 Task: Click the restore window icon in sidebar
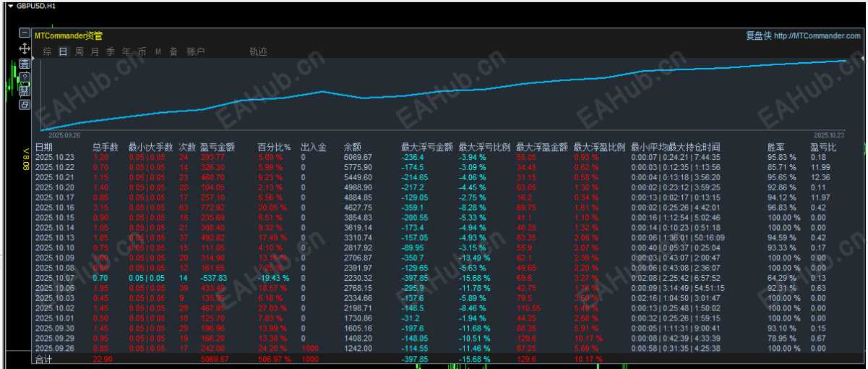pos(24,104)
